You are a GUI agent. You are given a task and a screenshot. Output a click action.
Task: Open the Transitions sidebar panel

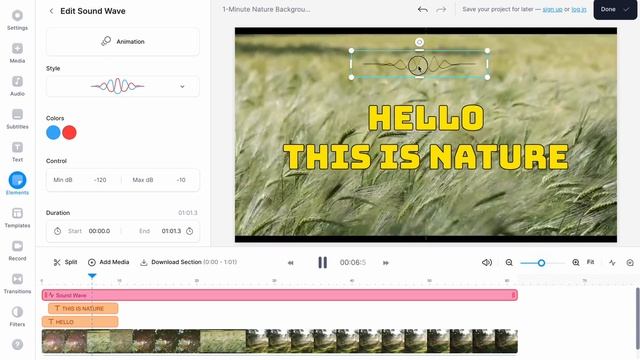[17, 284]
